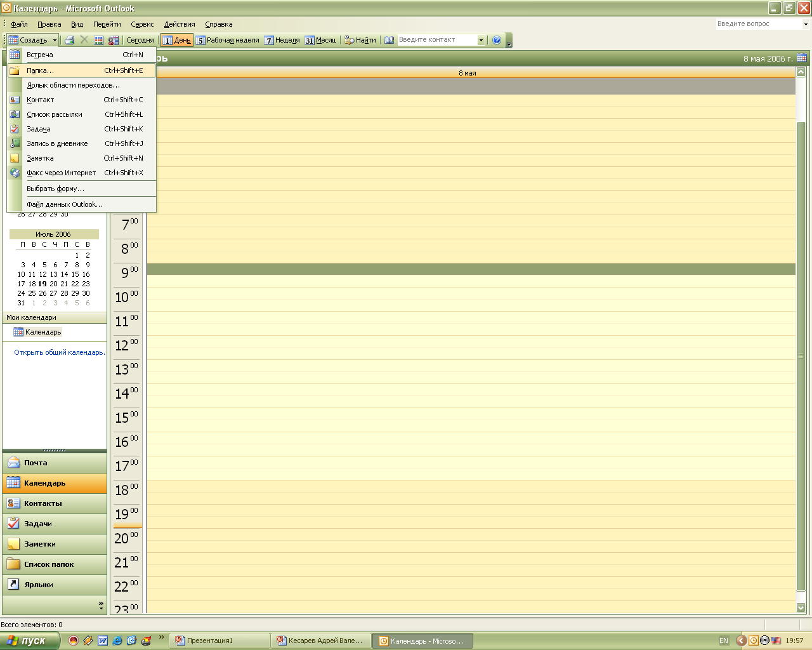
Task: Click the calendar scrollbar up arrow
Action: click(x=801, y=72)
